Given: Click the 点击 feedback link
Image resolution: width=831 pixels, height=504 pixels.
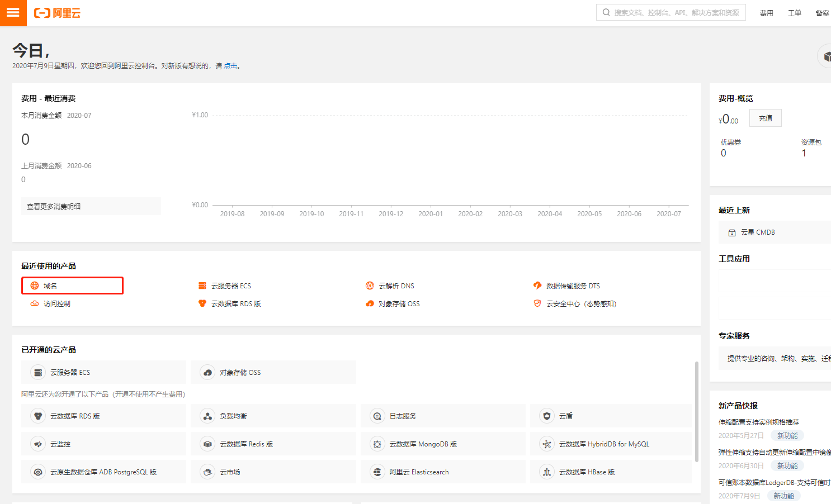Looking at the screenshot, I should [230, 66].
